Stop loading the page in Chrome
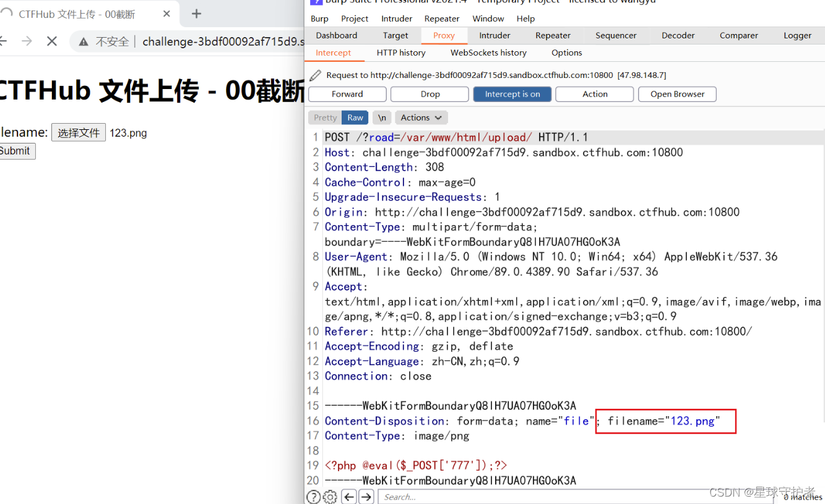 52,41
